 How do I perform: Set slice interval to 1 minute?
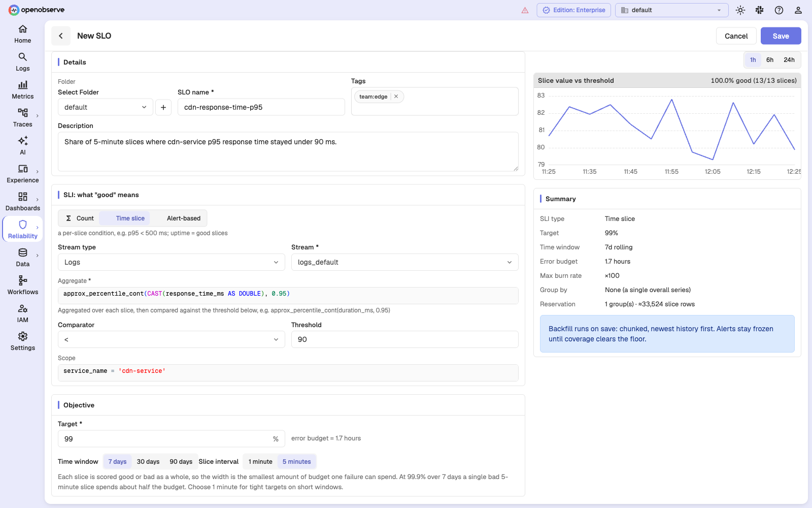pyautogui.click(x=260, y=462)
